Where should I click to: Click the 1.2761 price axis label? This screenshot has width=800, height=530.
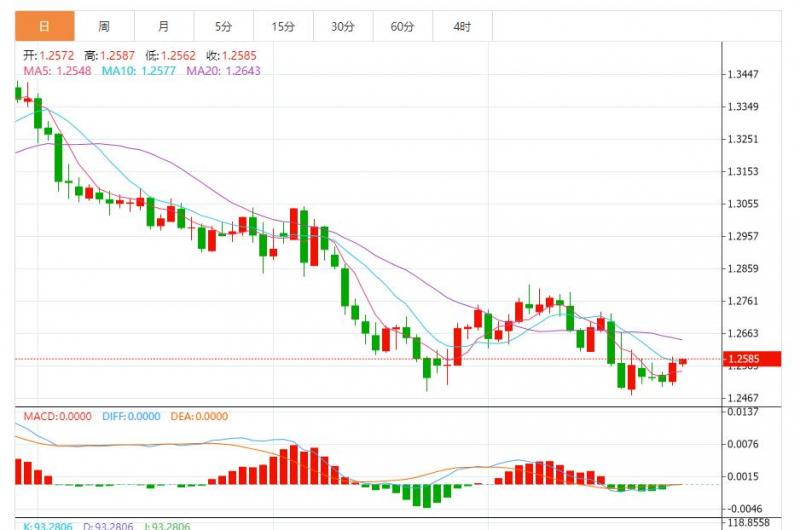(x=743, y=301)
